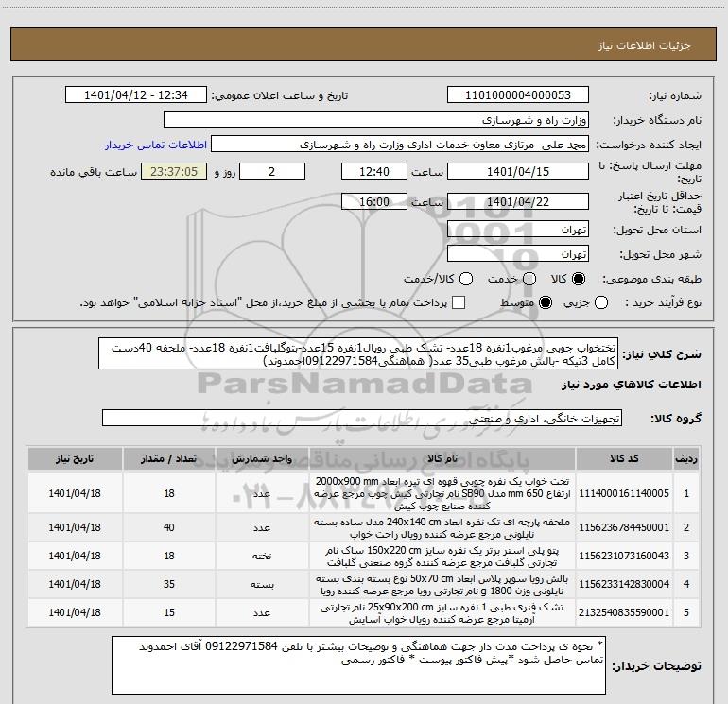Click price validity date 1401/04/22
Screen dimensions: 728x704
(x=518, y=202)
